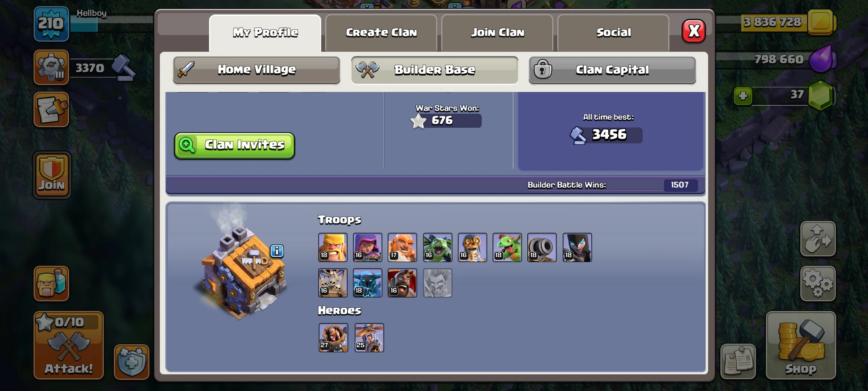Viewport: 868px width, 391px height.
Task: Start battle with the Attack! button
Action: pyautogui.click(x=69, y=345)
